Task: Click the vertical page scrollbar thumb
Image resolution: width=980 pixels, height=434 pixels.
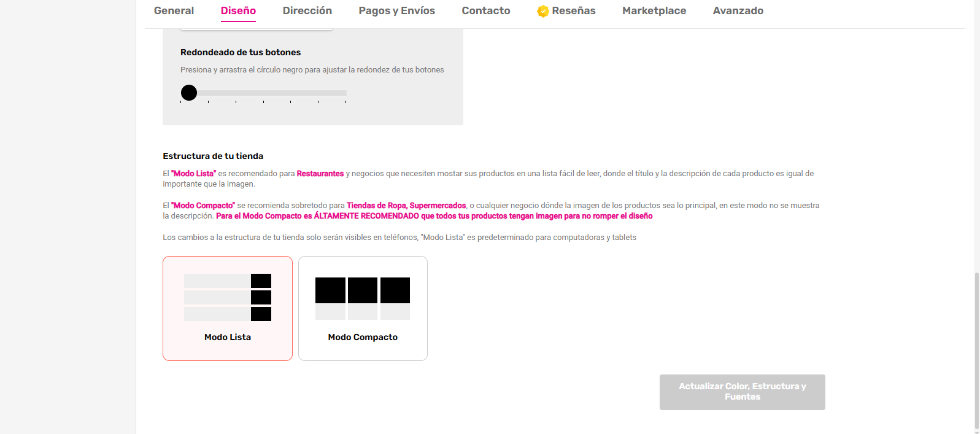Action: pos(976,350)
